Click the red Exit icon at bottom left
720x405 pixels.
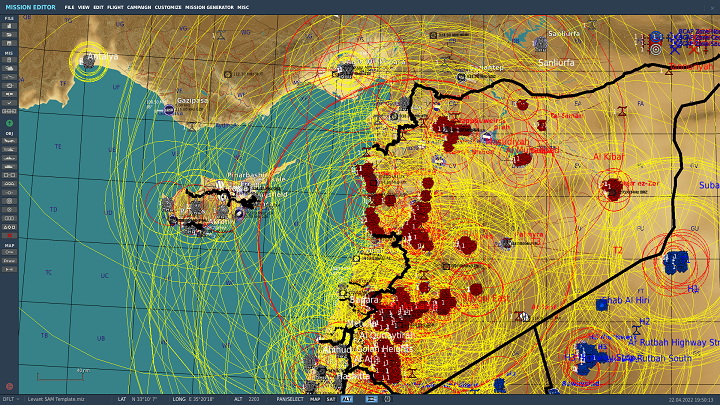point(9,386)
